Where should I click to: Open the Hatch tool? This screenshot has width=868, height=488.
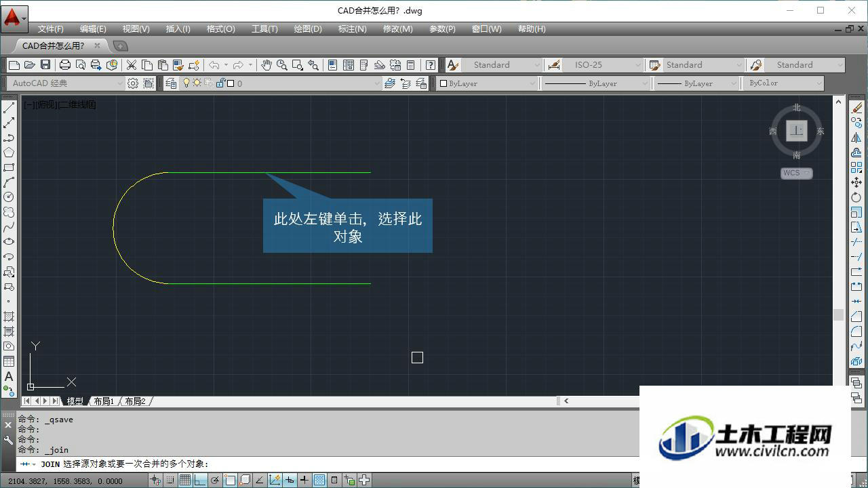click(x=9, y=317)
